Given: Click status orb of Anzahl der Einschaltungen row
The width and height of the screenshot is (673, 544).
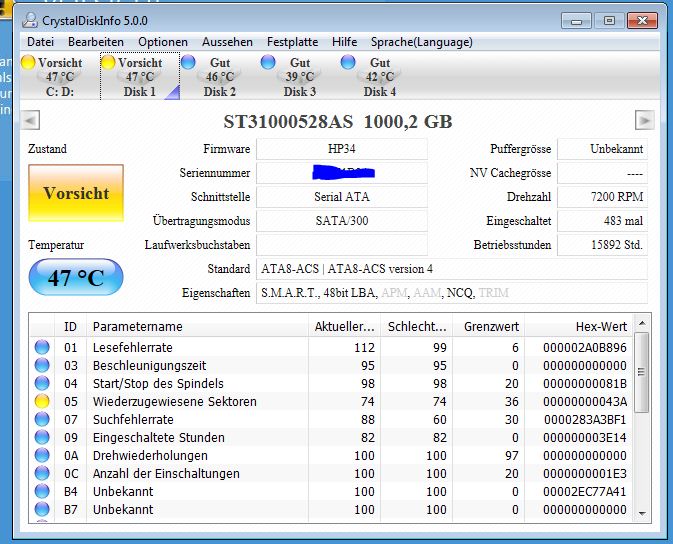Looking at the screenshot, I should coord(42,473).
